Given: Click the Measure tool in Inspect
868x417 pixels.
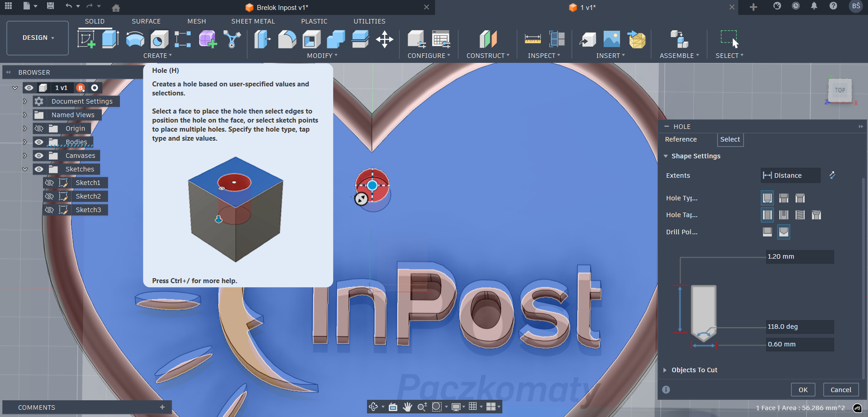Looking at the screenshot, I should coord(533,39).
